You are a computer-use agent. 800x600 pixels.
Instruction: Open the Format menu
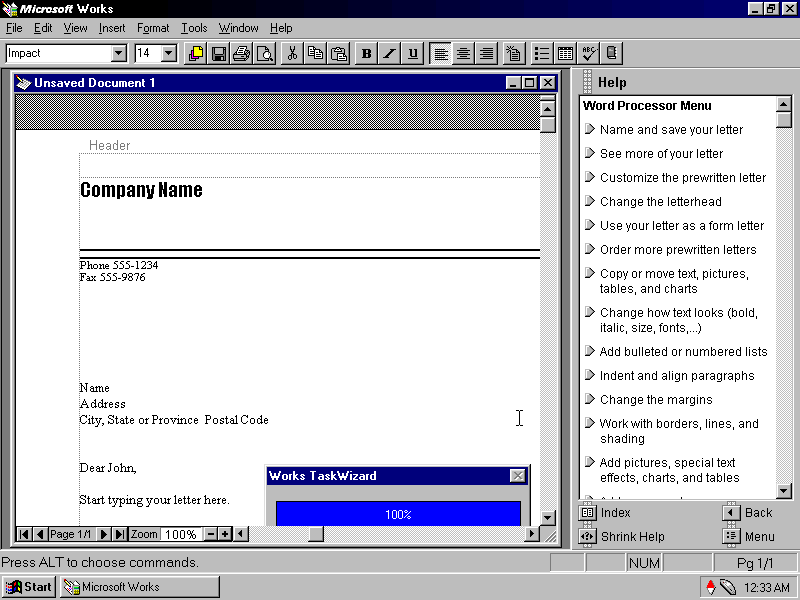(x=153, y=28)
